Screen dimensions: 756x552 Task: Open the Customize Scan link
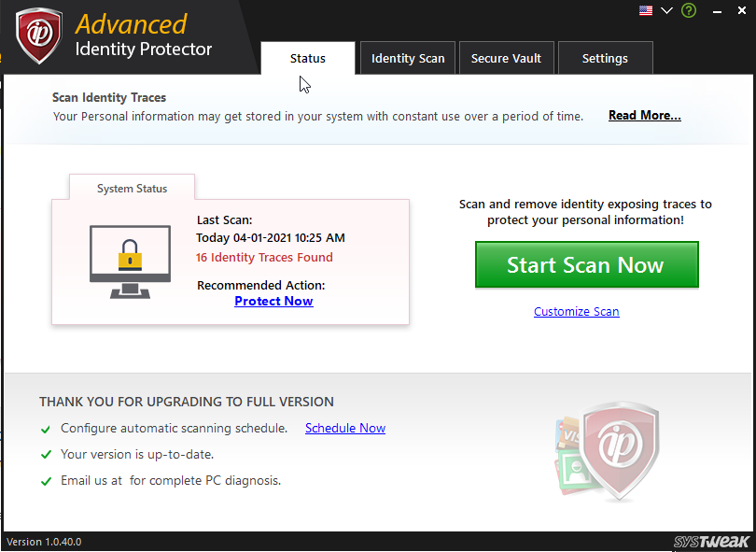(x=576, y=311)
